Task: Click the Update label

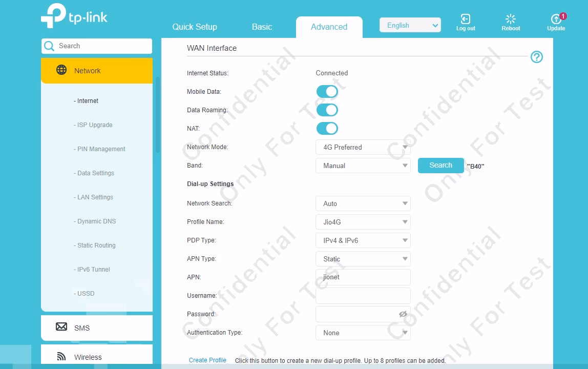Action: coord(556,29)
